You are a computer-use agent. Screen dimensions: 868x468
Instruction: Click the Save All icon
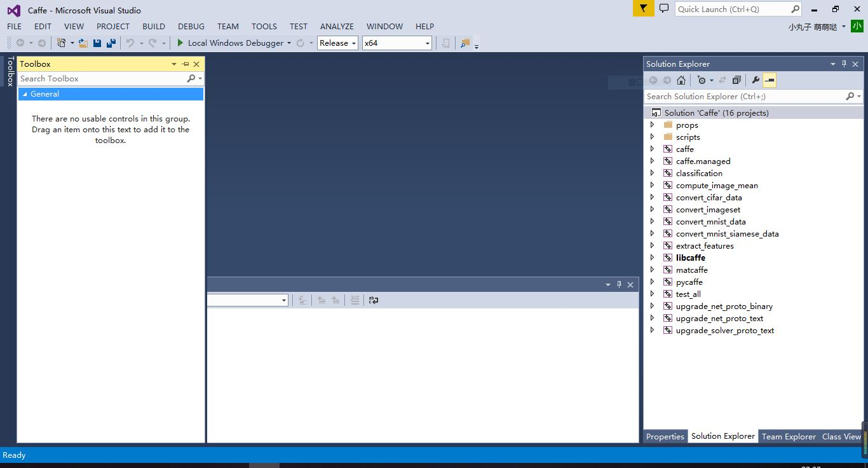tap(111, 43)
